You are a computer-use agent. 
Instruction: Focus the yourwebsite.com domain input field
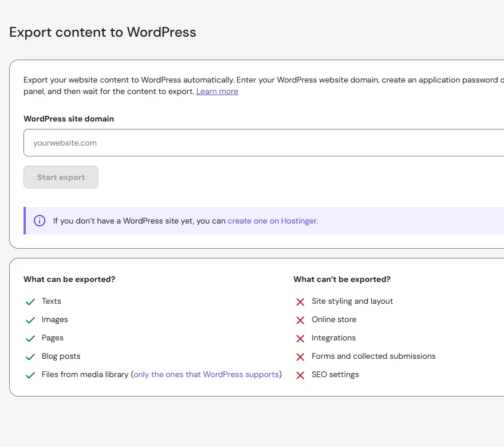[x=263, y=143]
